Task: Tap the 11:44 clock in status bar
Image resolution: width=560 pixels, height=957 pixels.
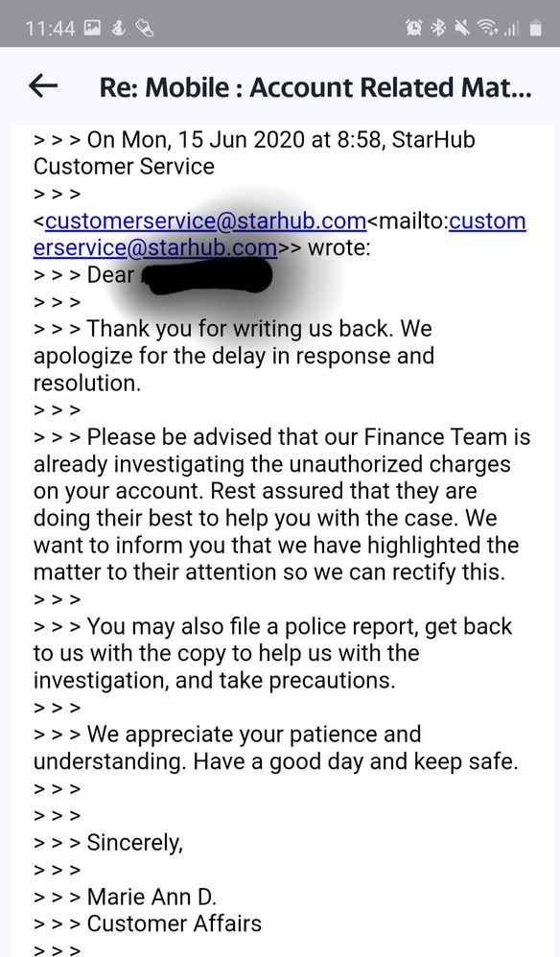Action: click(x=51, y=28)
